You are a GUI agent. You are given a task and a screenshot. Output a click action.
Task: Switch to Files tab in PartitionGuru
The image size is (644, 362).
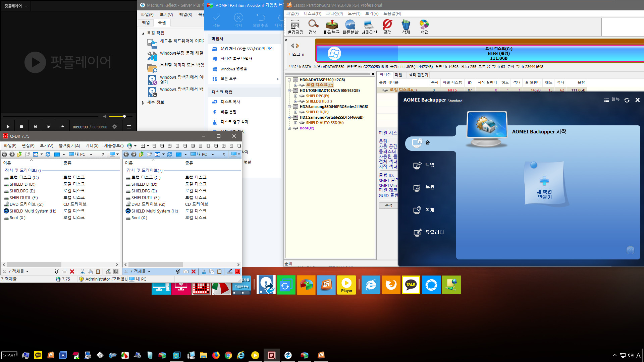398,75
